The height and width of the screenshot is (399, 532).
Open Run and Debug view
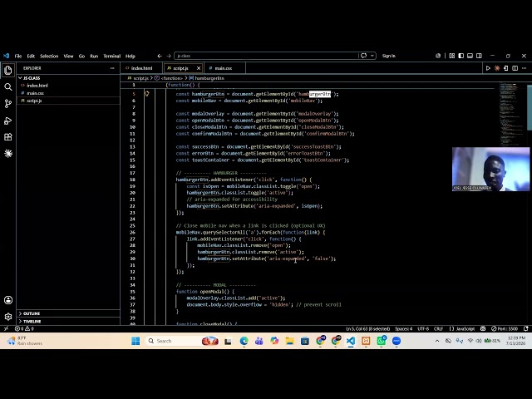[8, 121]
